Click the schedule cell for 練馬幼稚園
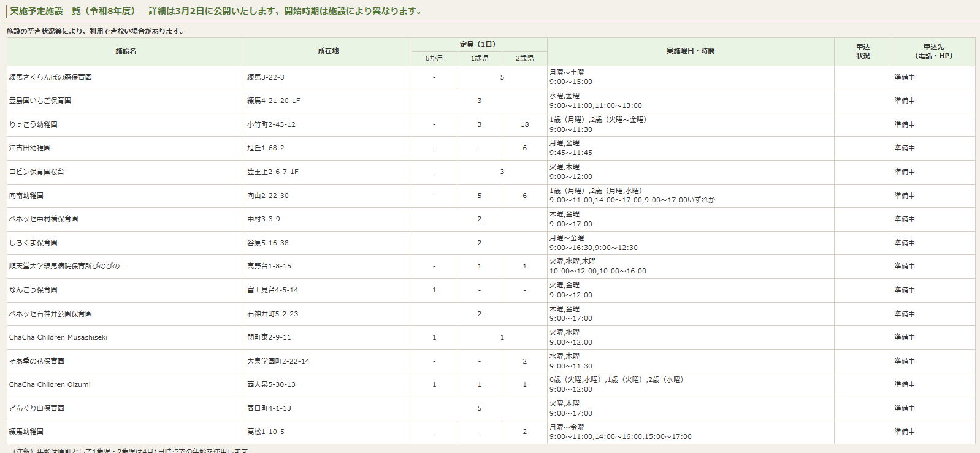Screen dimensions: 980x453 click(620, 432)
